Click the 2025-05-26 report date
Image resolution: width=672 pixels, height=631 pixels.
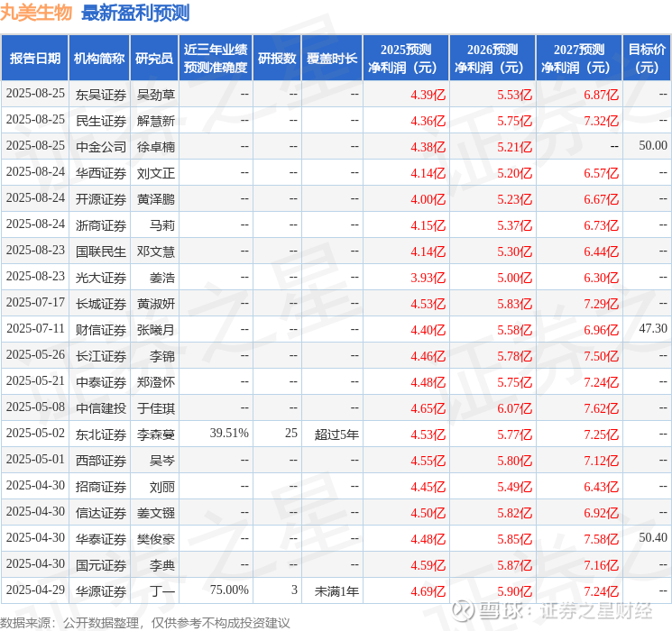click(x=35, y=354)
